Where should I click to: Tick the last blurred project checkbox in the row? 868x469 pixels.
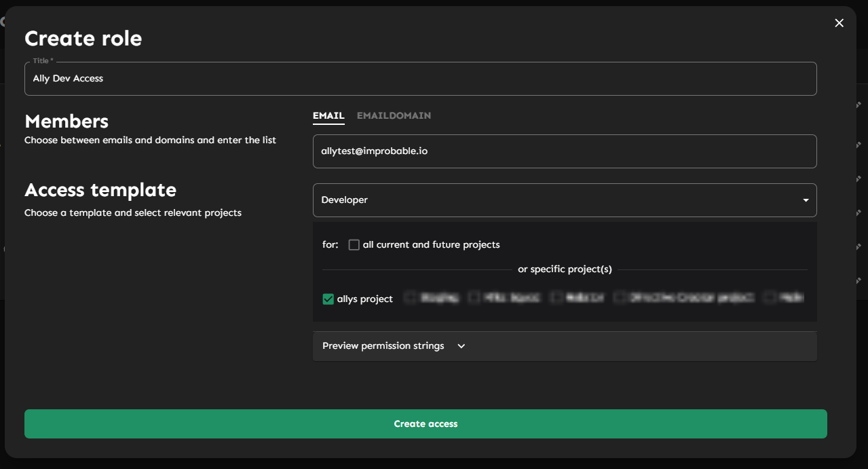[770, 297]
